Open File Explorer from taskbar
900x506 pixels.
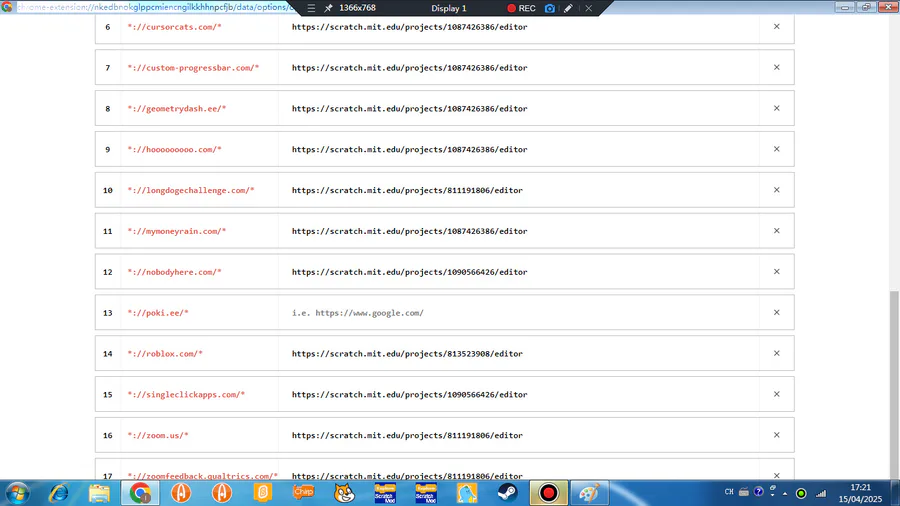click(99, 493)
